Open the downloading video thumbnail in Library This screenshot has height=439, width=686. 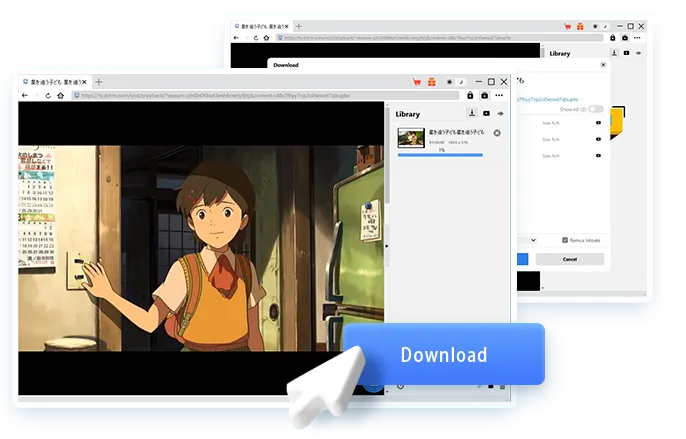(411, 137)
